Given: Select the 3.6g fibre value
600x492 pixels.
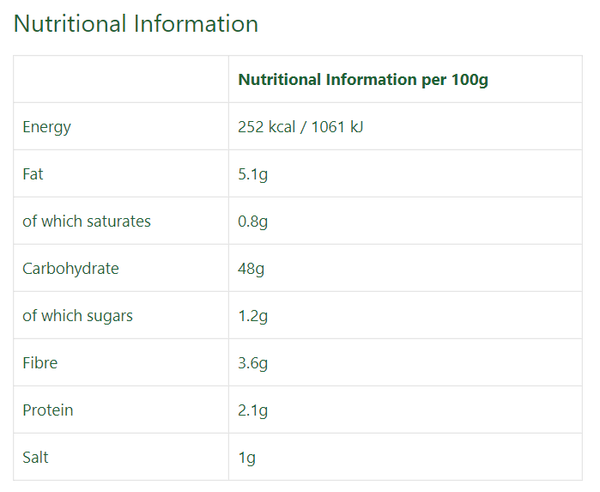Looking at the screenshot, I should pyautogui.click(x=253, y=363).
